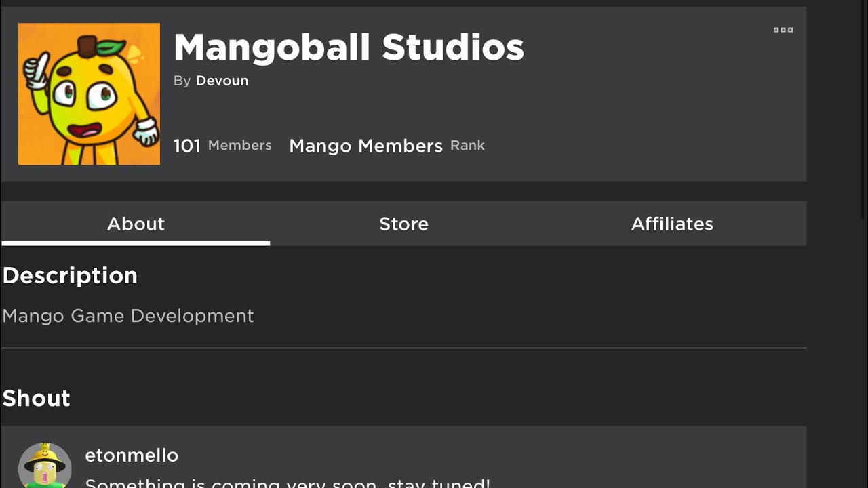Click the grey Members label
The image size is (868, 488).
pyautogui.click(x=239, y=146)
